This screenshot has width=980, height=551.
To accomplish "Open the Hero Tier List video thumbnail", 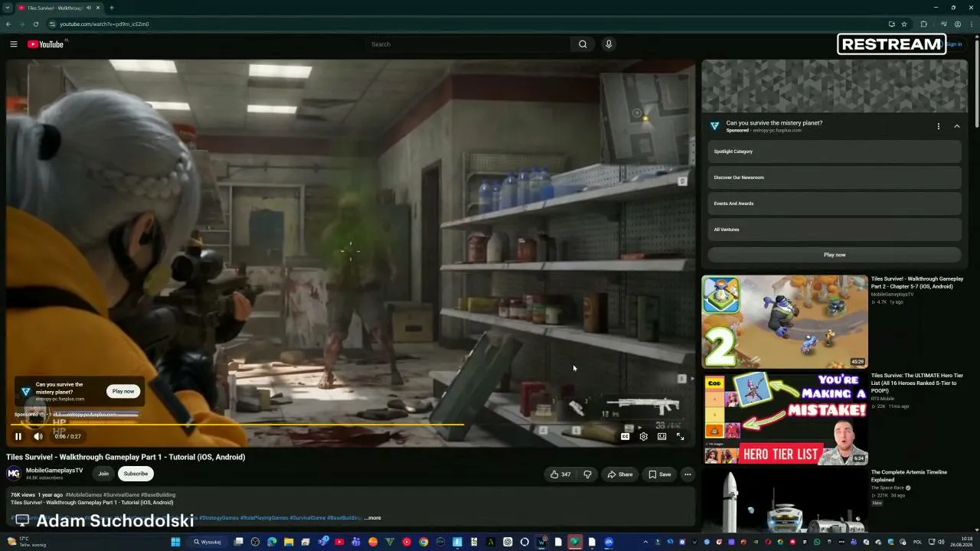I will [785, 419].
